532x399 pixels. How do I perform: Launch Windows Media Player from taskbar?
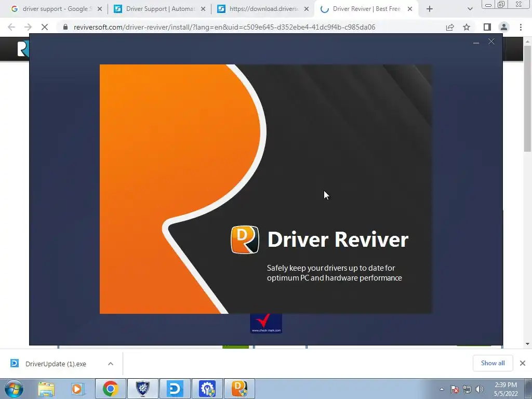tap(77, 389)
